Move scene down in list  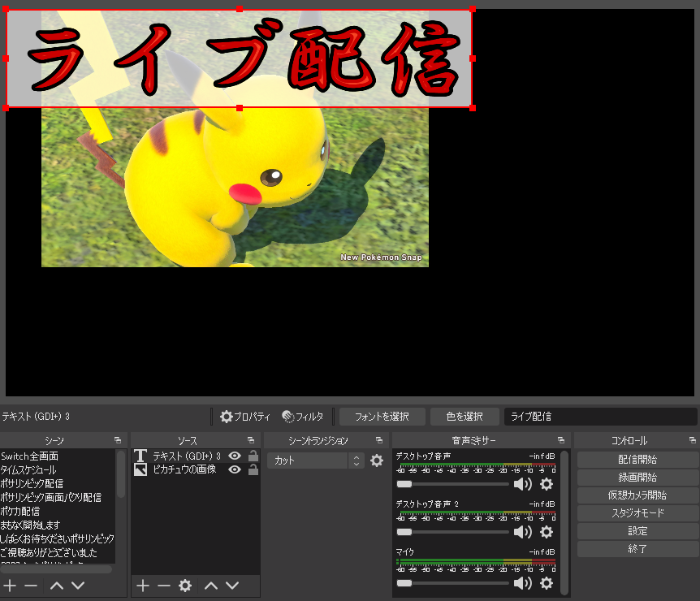78,586
